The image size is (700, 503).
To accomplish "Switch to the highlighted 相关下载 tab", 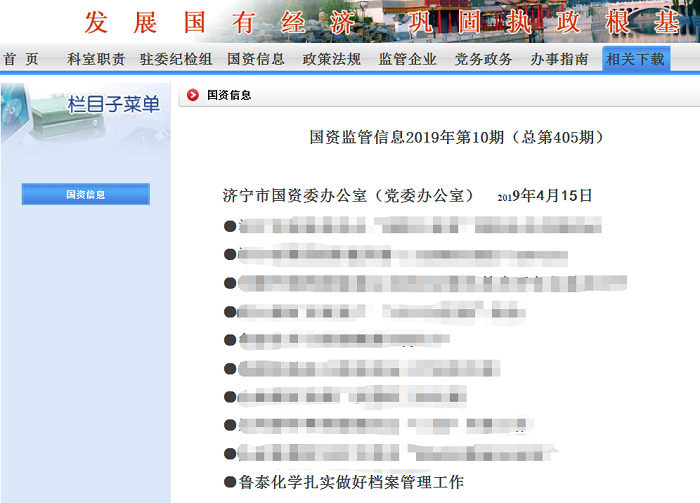I will [x=636, y=59].
